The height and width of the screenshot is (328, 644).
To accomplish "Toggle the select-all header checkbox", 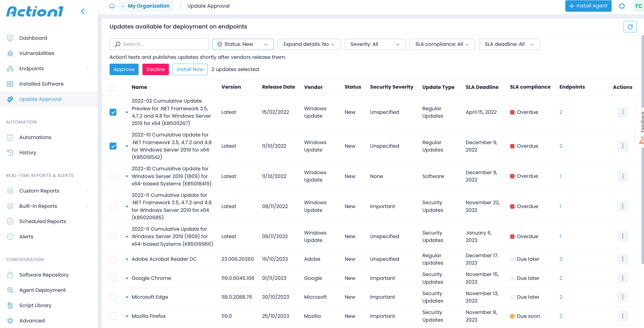I will point(113,87).
